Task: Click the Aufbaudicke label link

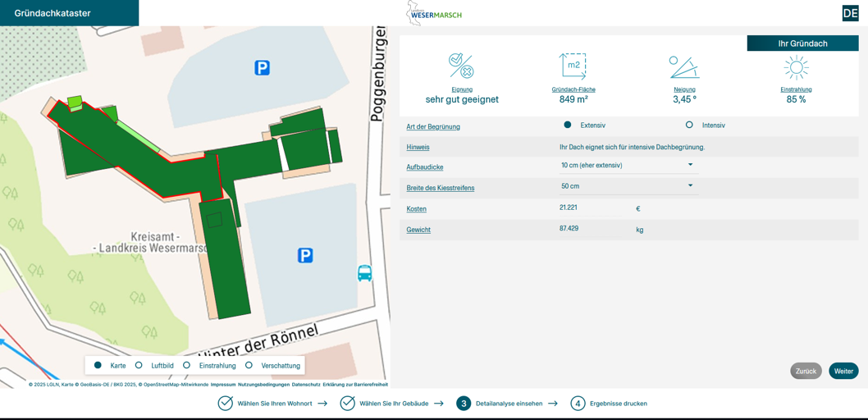Action: click(x=425, y=167)
